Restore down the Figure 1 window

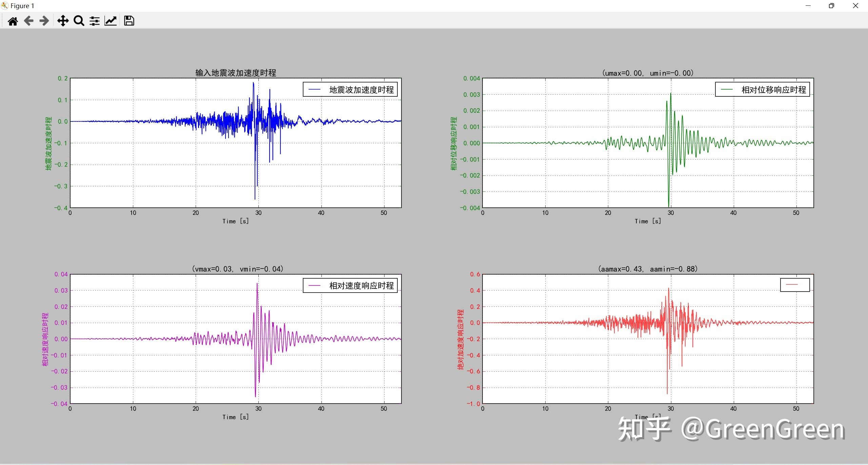point(831,6)
